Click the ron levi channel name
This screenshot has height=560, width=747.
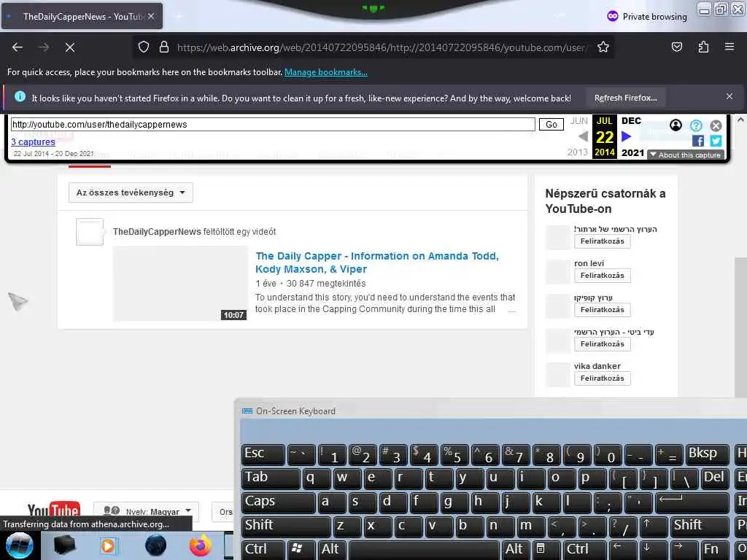click(589, 263)
